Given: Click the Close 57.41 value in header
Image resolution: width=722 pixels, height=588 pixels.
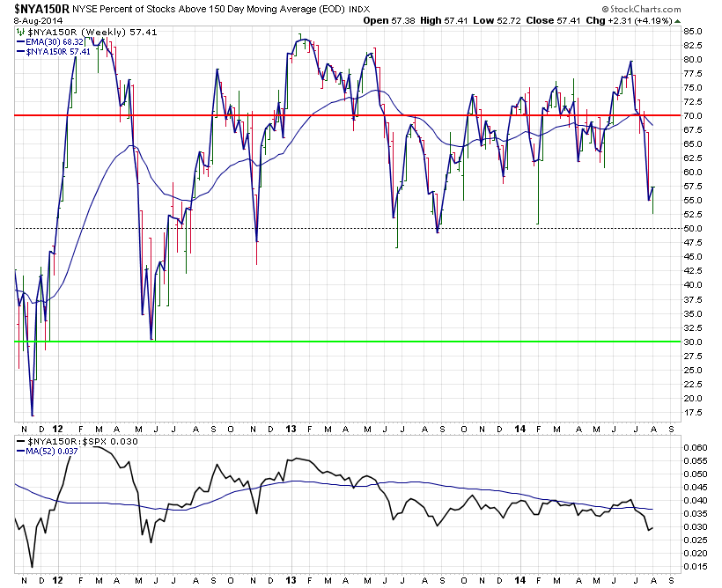Looking at the screenshot, I should (x=553, y=21).
